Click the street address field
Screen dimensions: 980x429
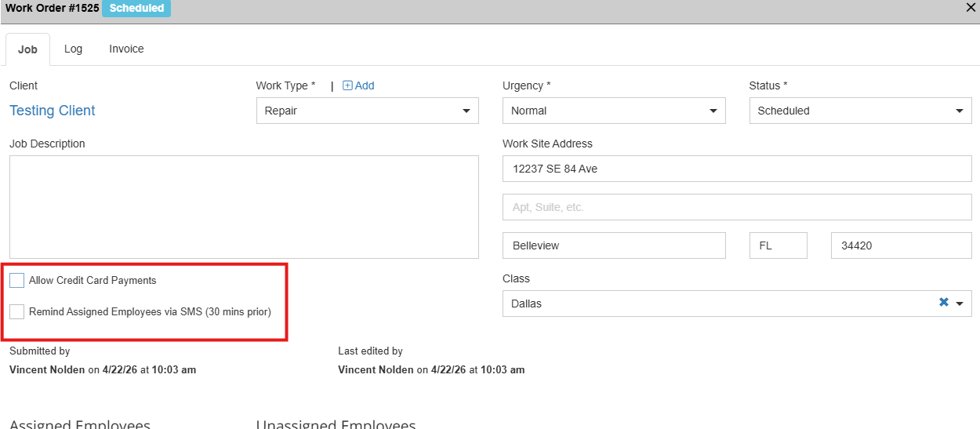pos(737,169)
